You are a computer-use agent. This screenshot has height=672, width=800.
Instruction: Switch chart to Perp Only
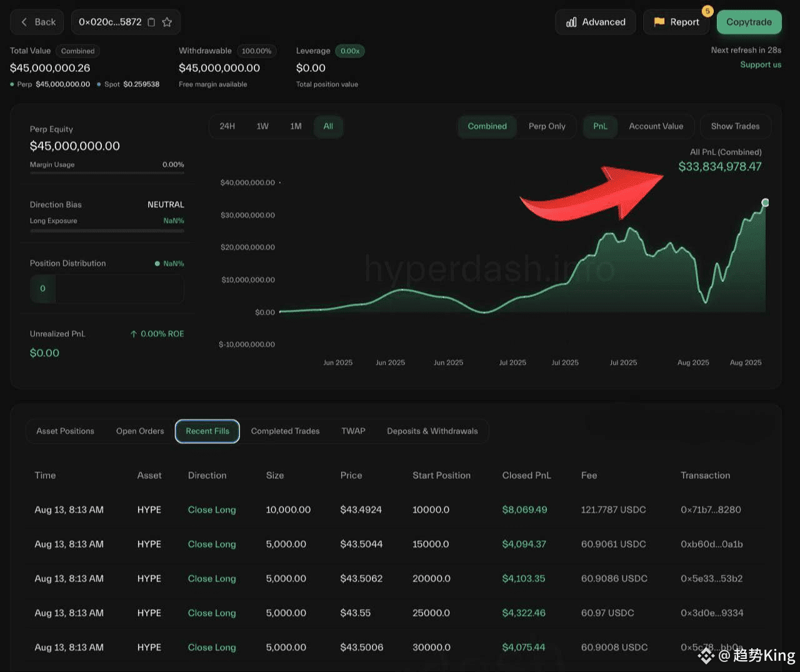tap(547, 126)
